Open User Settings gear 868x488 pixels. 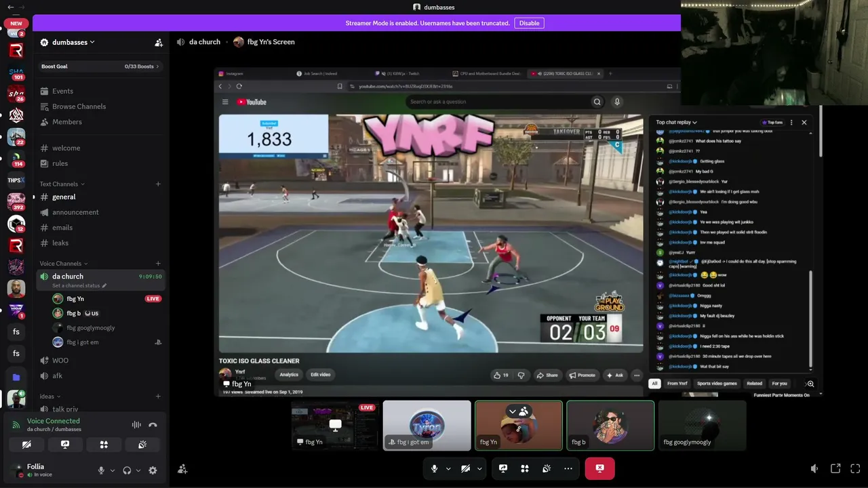[x=153, y=470]
